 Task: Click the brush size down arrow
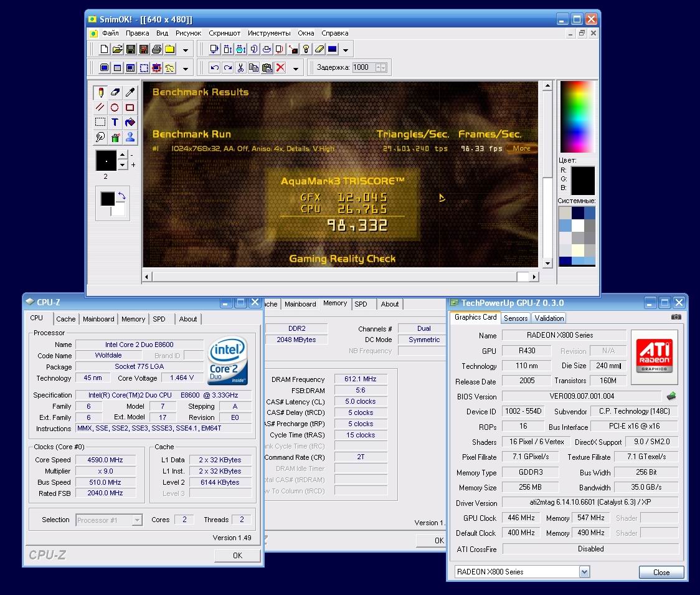[122, 165]
